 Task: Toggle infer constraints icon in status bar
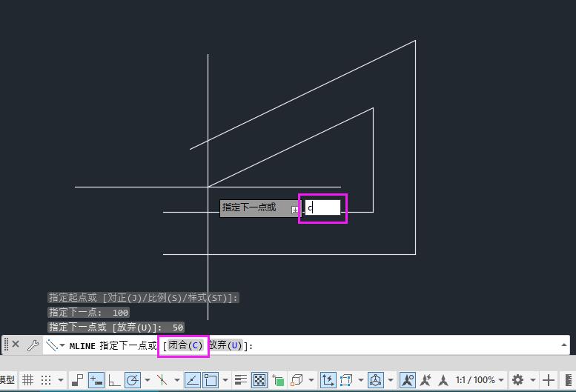[x=78, y=380]
